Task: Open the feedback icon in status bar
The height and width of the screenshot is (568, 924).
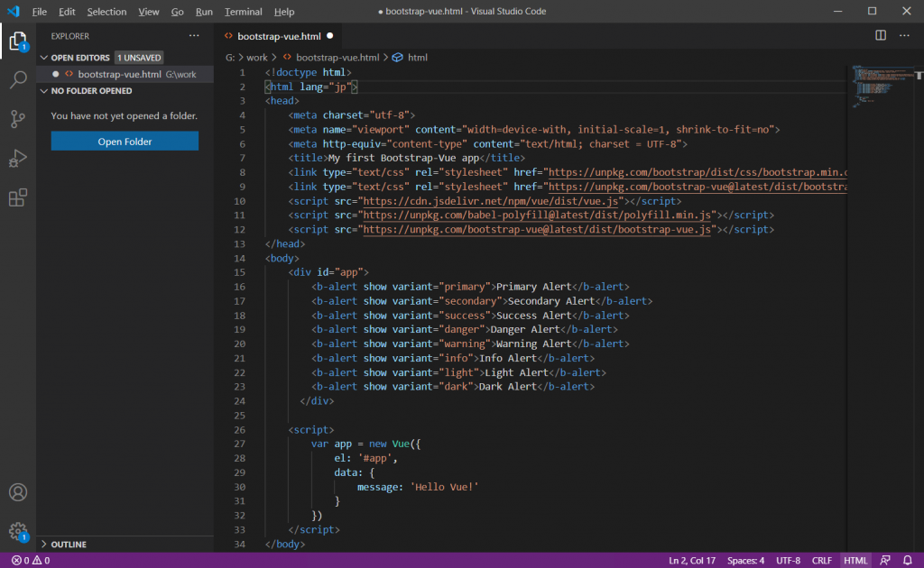Action: [885, 561]
